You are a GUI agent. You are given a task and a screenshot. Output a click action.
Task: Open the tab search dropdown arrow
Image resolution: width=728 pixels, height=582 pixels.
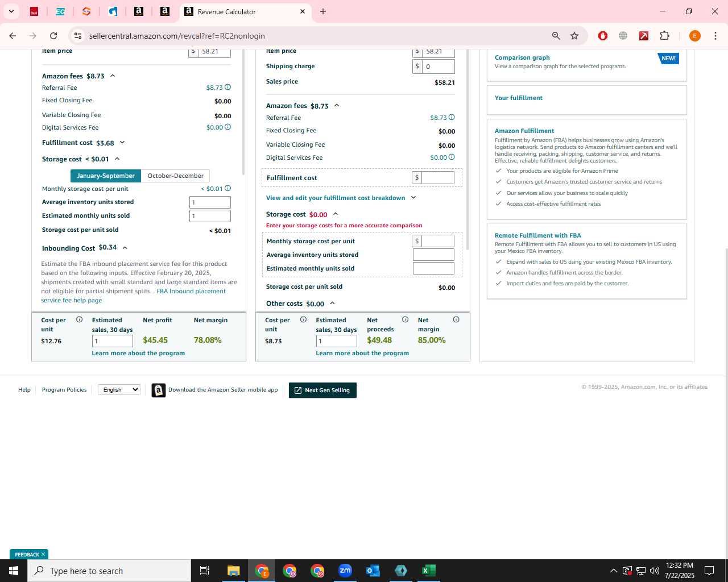tap(11, 11)
